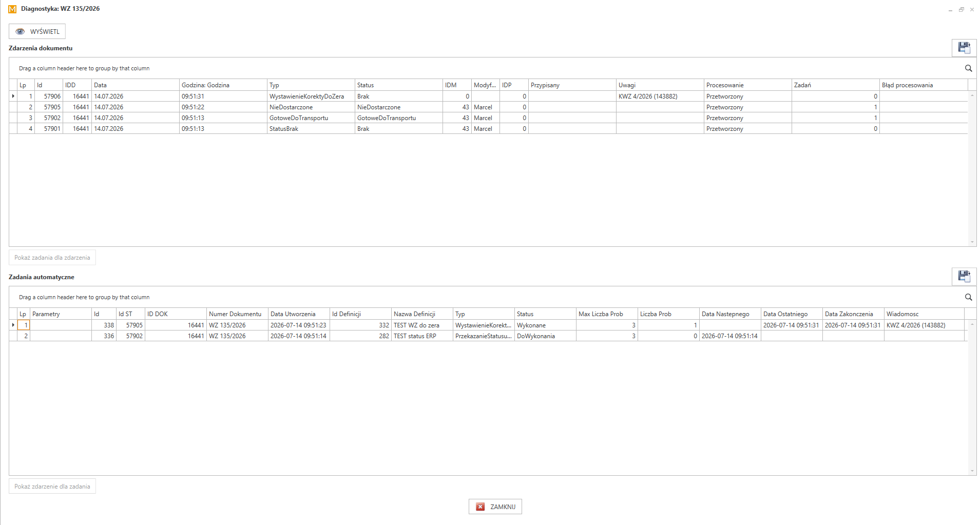Click the Błąd procesowania column header
Image resolution: width=980 pixels, height=525 pixels.
pyautogui.click(x=923, y=85)
